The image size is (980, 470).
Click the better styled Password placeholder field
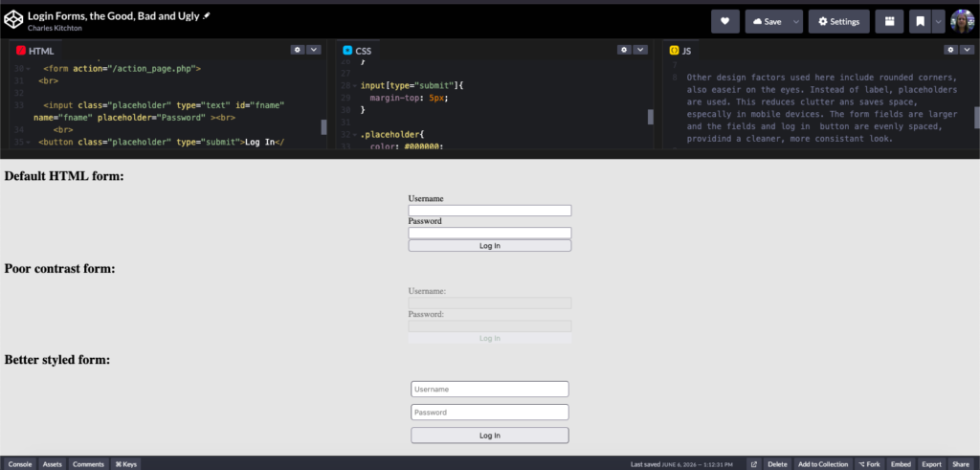pyautogui.click(x=490, y=412)
